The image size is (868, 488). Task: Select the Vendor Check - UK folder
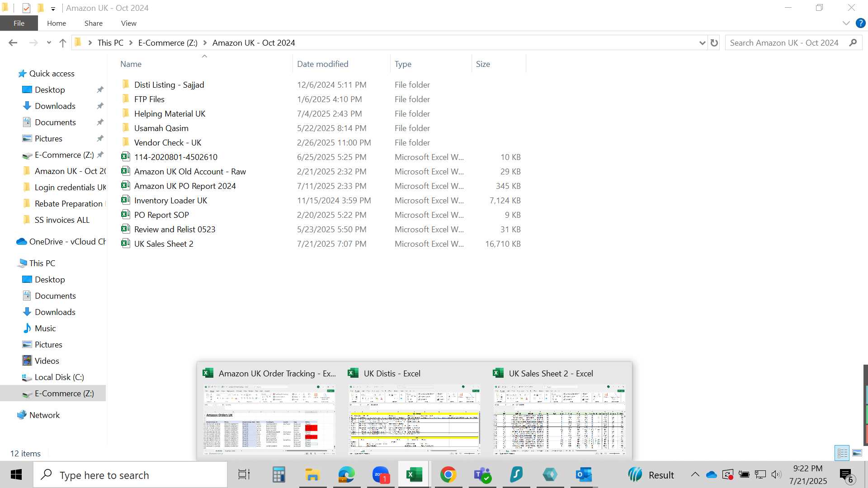tap(168, 143)
